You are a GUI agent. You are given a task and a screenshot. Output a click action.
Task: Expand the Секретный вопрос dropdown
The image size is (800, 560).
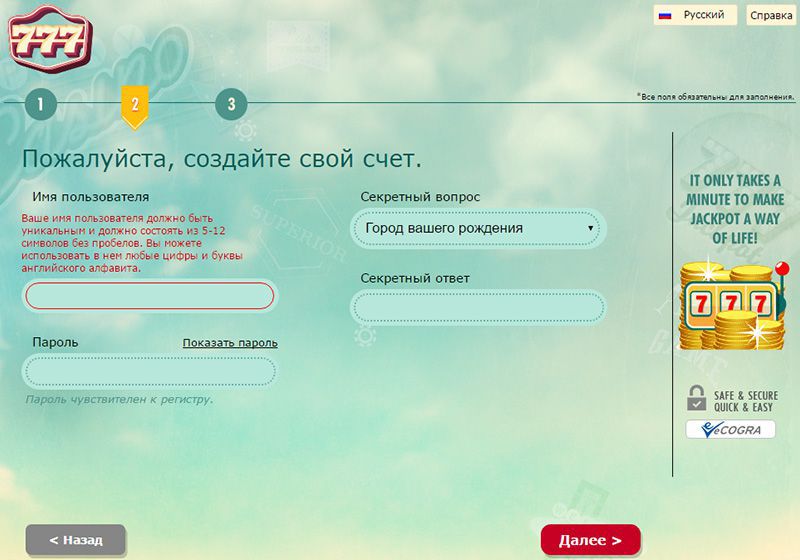click(x=478, y=228)
